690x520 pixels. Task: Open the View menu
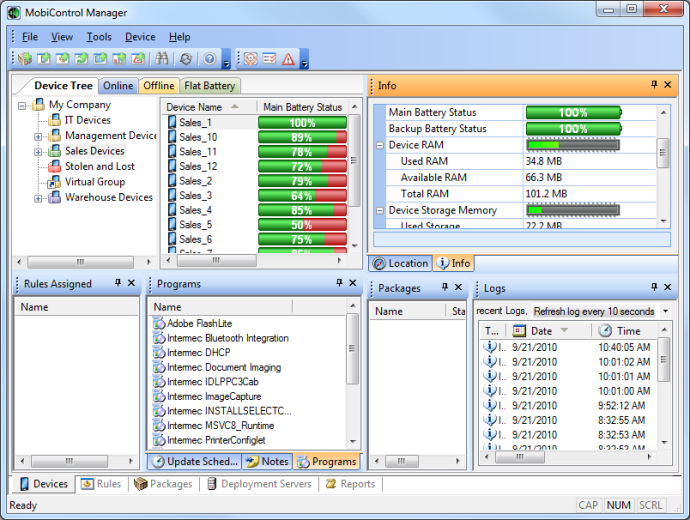[x=62, y=37]
